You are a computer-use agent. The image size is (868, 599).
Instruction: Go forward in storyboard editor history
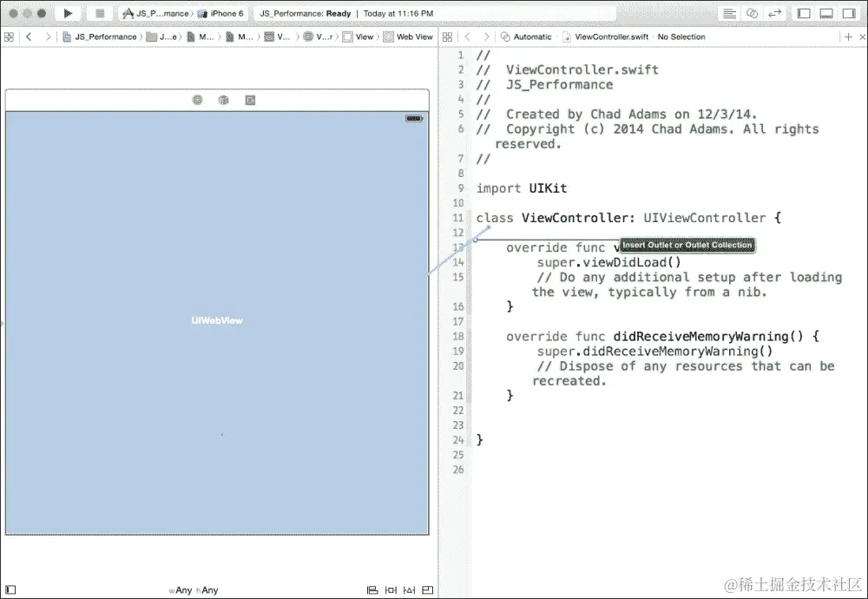coord(48,37)
